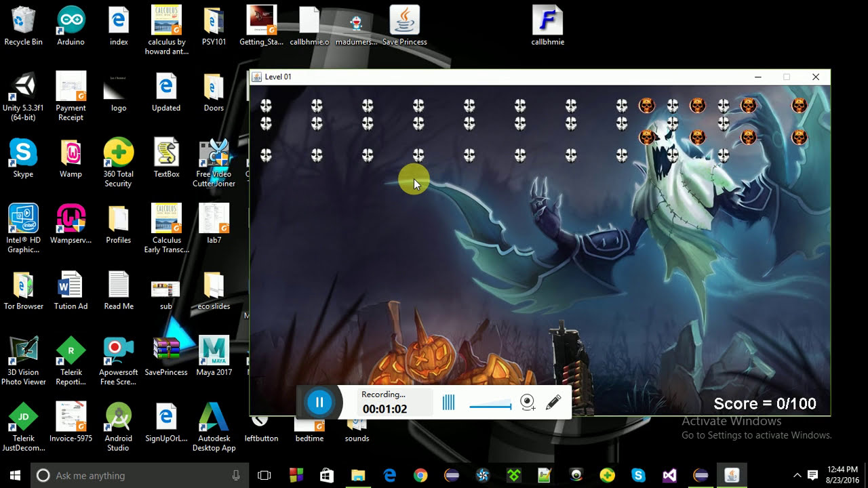Screen dimensions: 868x488
Task: Select the Wampserver desktop shortcut
Action: click(71, 224)
